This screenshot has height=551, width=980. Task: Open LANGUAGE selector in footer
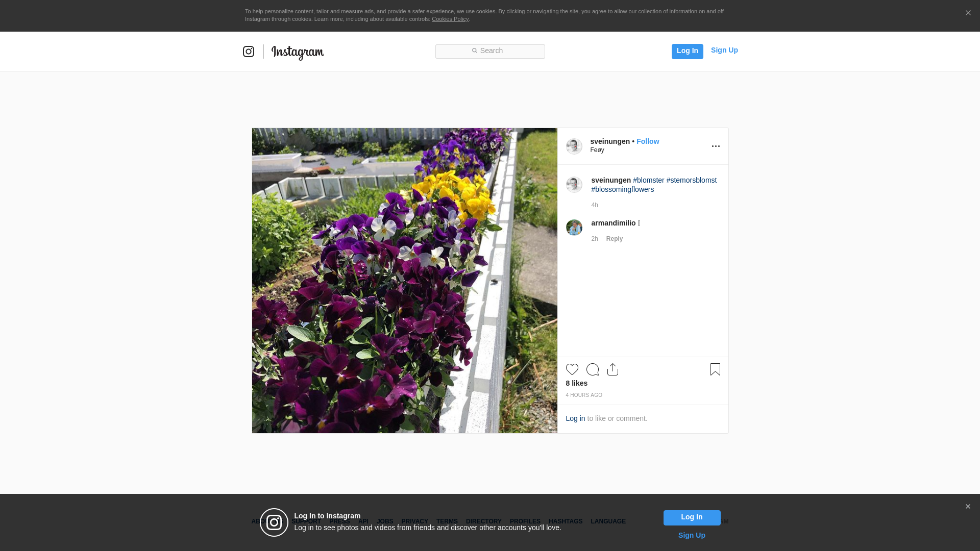(608, 521)
